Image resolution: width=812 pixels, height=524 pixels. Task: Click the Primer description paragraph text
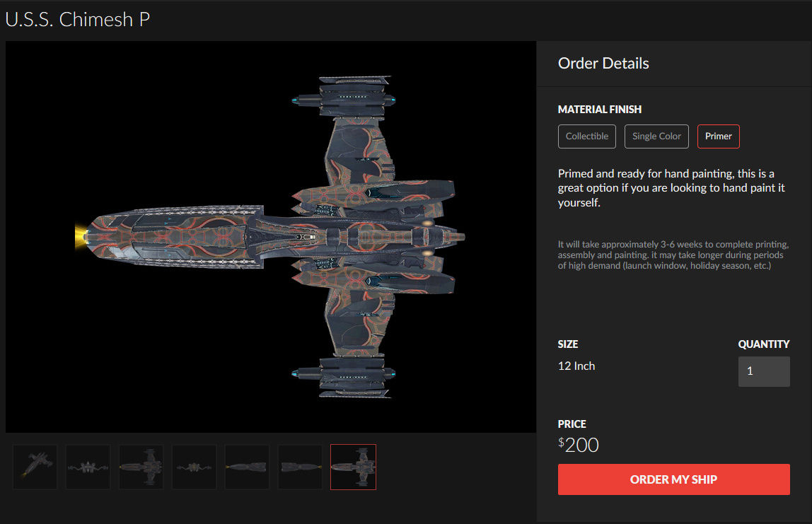tap(672, 188)
